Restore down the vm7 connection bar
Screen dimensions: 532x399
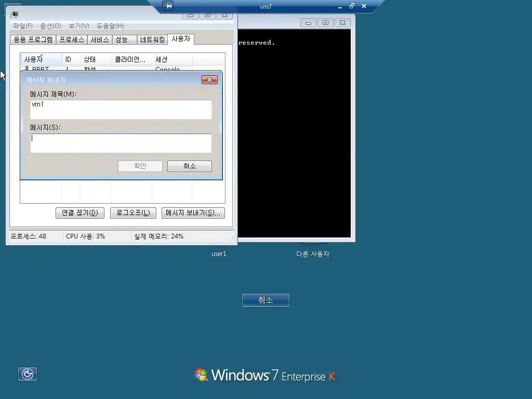click(352, 6)
